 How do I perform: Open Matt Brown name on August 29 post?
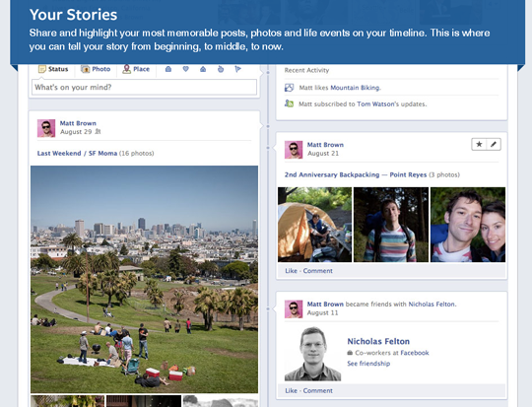pyautogui.click(x=78, y=123)
